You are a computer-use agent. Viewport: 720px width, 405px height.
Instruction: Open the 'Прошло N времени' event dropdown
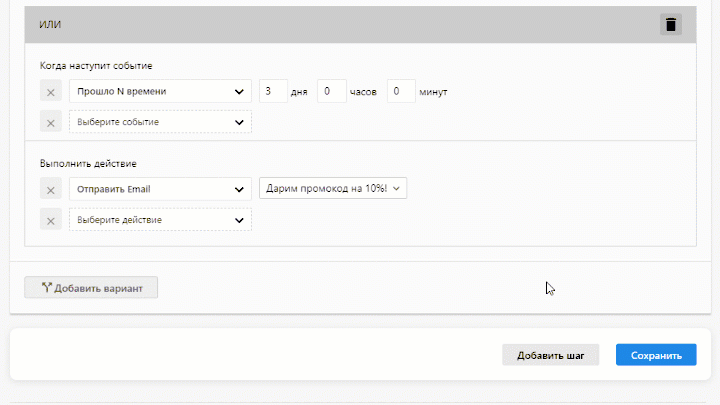coord(160,92)
